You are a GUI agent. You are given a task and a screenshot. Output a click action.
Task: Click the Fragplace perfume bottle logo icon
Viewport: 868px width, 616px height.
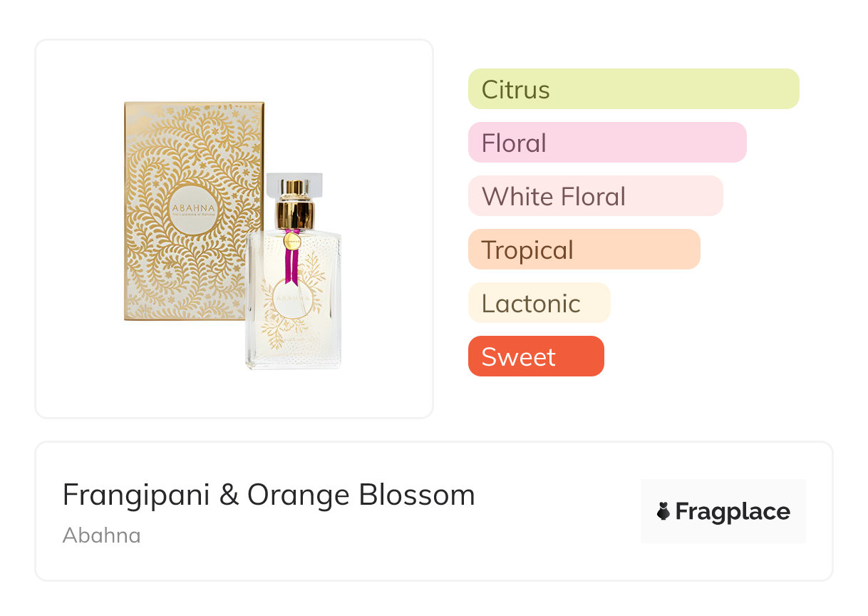[663, 511]
